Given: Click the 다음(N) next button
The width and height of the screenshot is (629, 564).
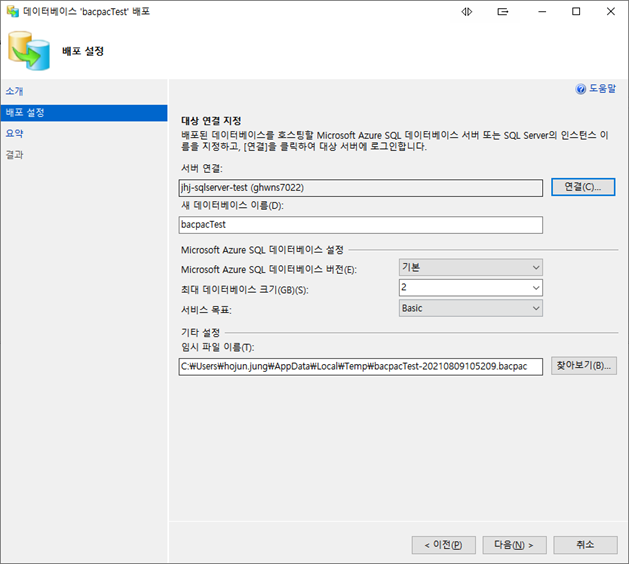Looking at the screenshot, I should point(514,545).
